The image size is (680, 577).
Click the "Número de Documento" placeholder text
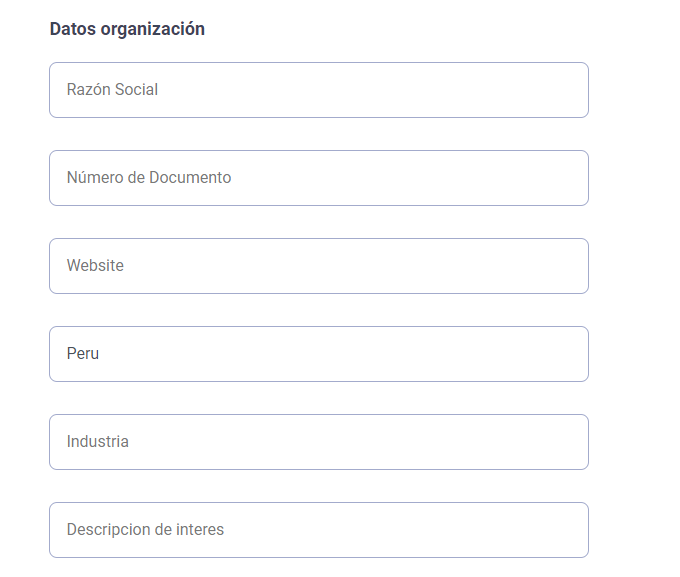[x=149, y=178]
